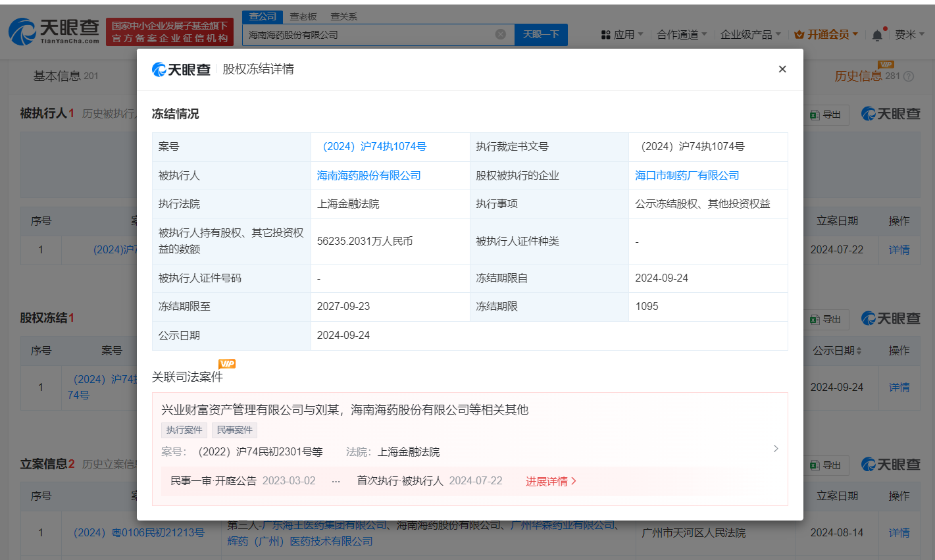Click the Excel icon in the 股权冻结 导出 button

[815, 318]
